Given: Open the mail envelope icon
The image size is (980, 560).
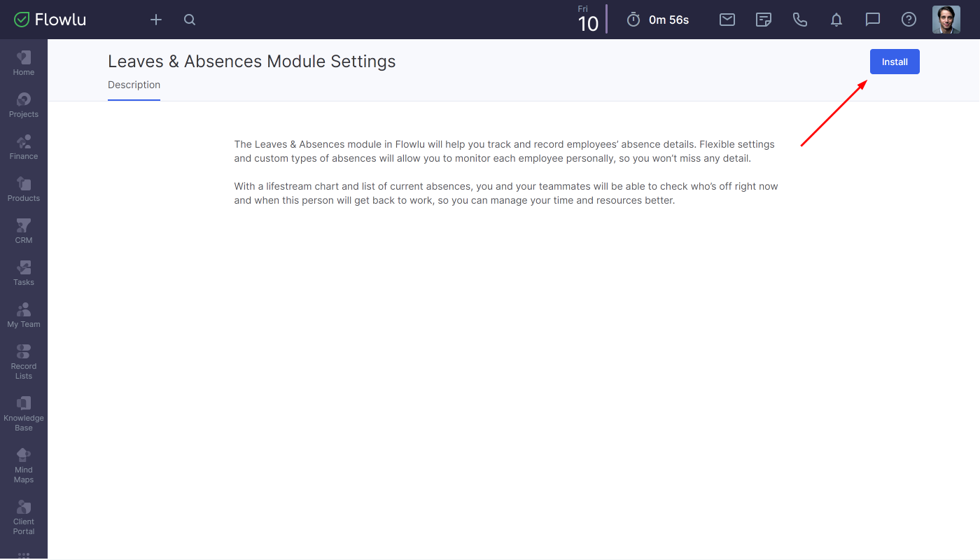Looking at the screenshot, I should click(x=727, y=20).
